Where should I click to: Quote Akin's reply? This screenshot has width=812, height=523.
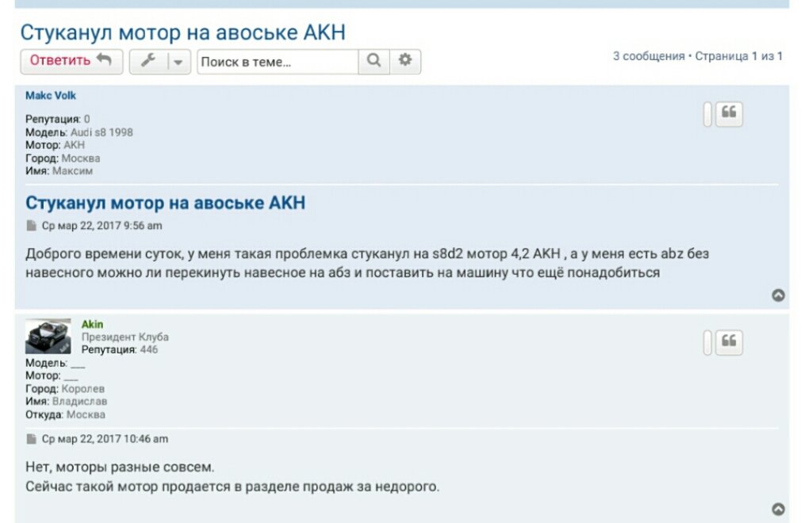(x=729, y=342)
